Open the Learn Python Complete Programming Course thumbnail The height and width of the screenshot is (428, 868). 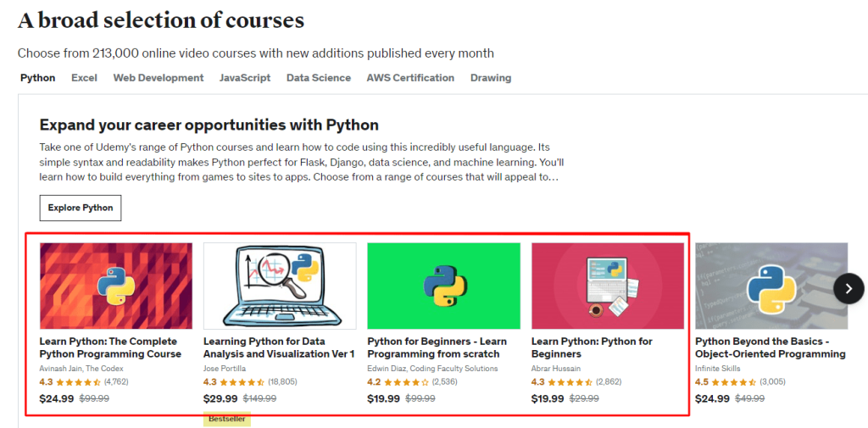point(116,286)
